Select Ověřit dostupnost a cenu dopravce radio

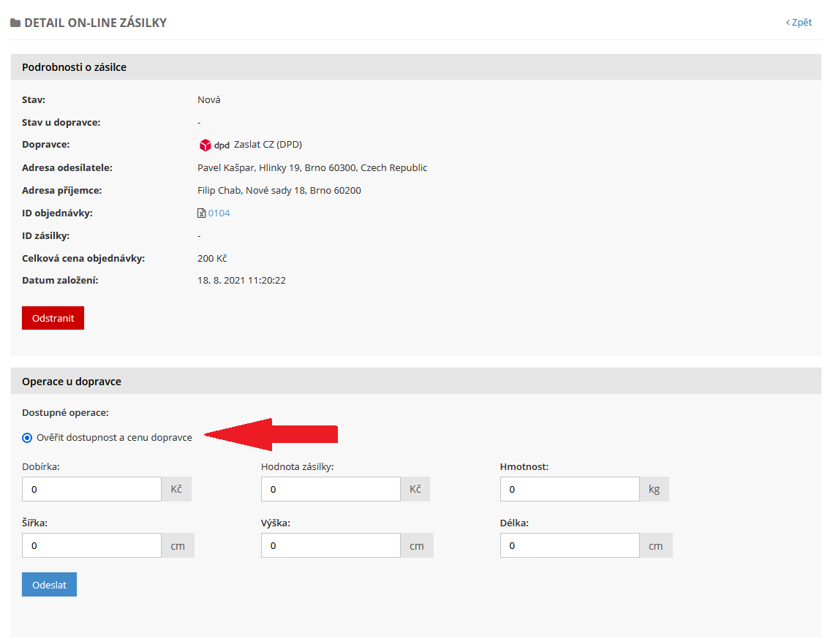[x=27, y=438]
